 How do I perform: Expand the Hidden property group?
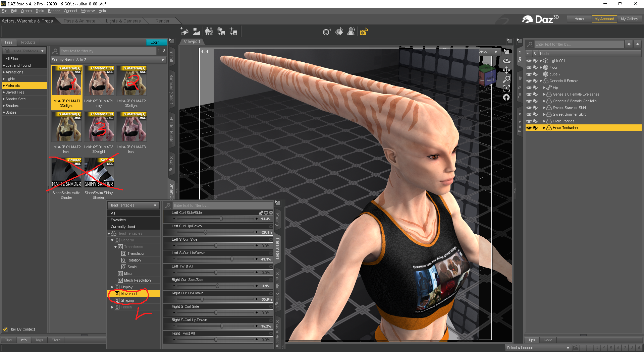112,307
